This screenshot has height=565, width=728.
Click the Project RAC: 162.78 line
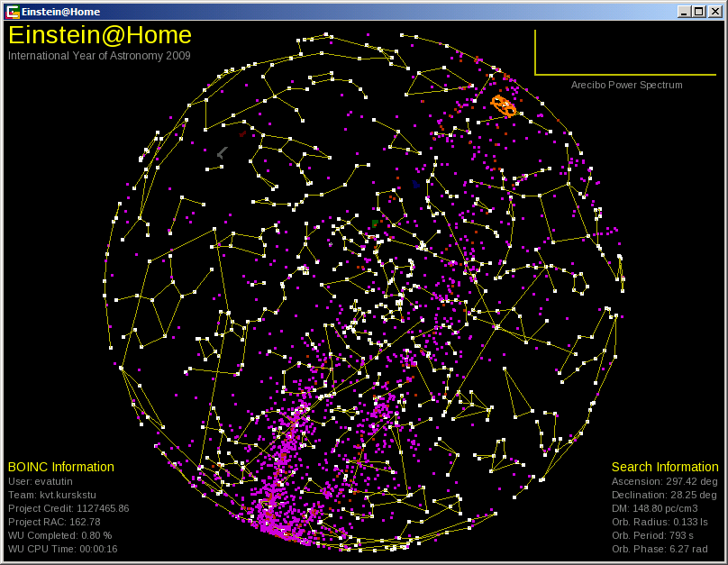pyautogui.click(x=54, y=522)
